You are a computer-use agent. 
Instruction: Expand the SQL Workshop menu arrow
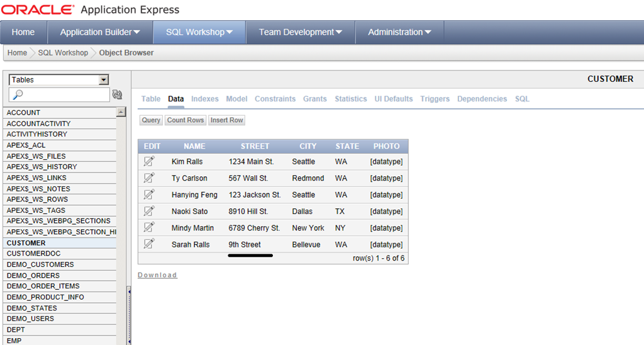click(x=229, y=32)
